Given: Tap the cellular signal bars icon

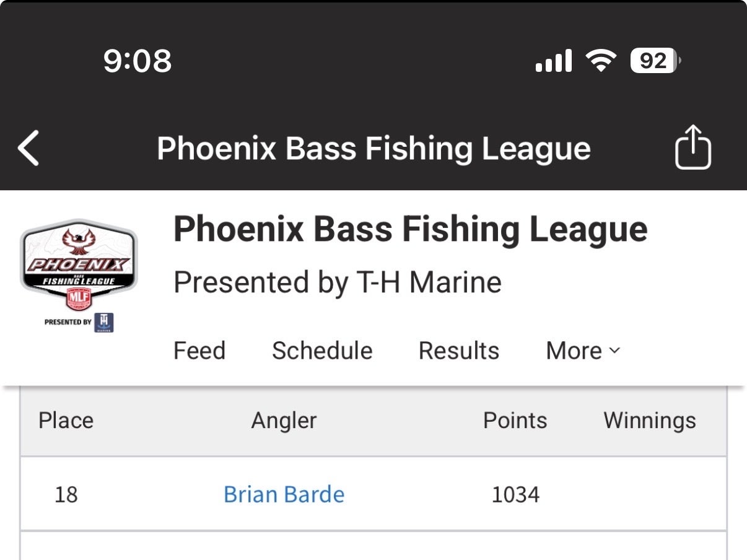Looking at the screenshot, I should coord(553,61).
